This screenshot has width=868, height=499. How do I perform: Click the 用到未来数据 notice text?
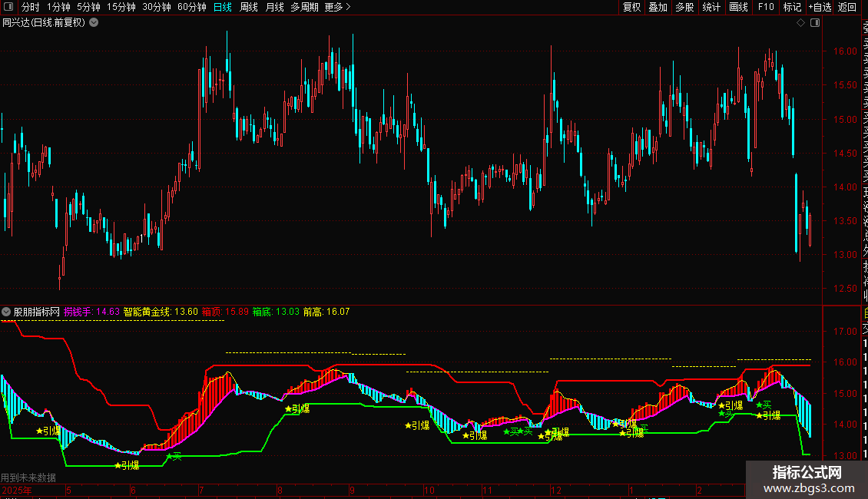pyautogui.click(x=28, y=478)
